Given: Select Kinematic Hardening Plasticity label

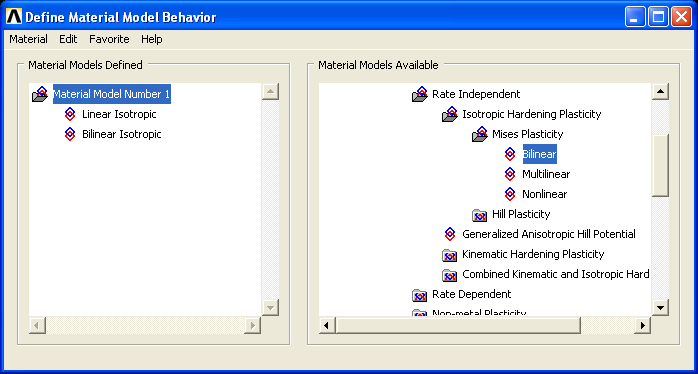Looking at the screenshot, I should click(533, 254).
